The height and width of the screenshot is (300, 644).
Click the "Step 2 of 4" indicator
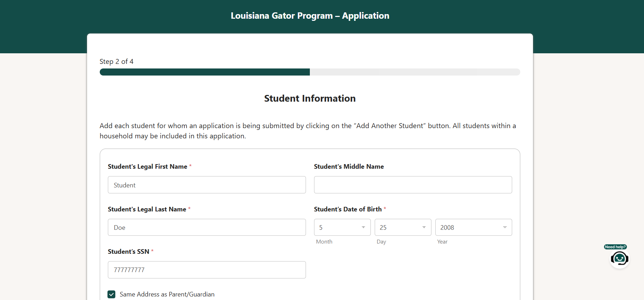tap(116, 61)
